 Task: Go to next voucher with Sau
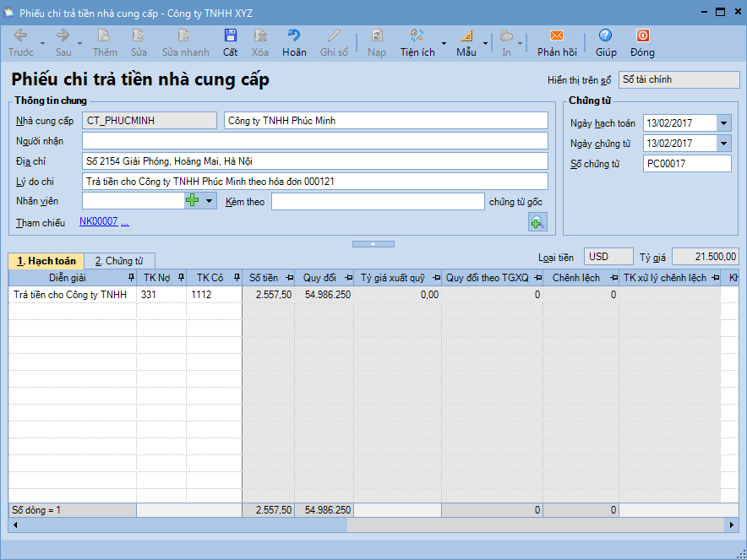point(63,42)
